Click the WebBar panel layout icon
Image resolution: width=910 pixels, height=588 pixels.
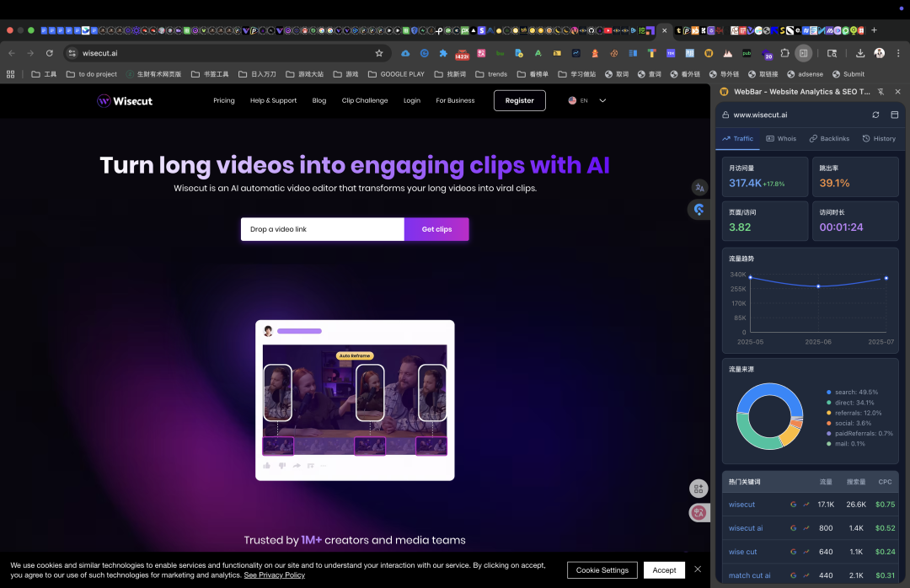pos(894,115)
